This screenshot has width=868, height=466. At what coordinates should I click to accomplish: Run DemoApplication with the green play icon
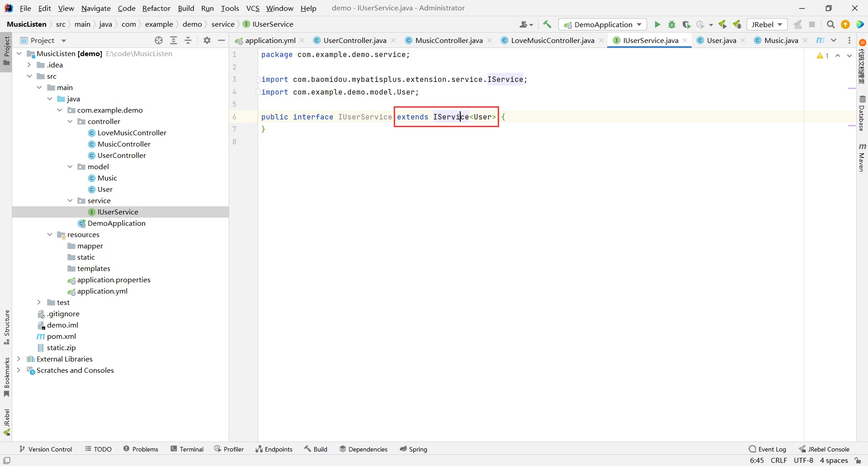657,24
